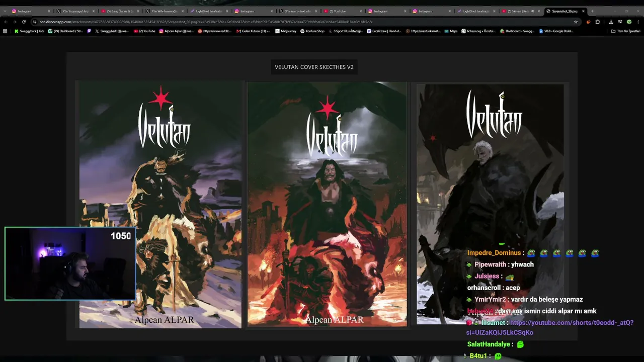Close the Screenshot_56.png tab
The image size is (644, 362).
[x=583, y=11]
